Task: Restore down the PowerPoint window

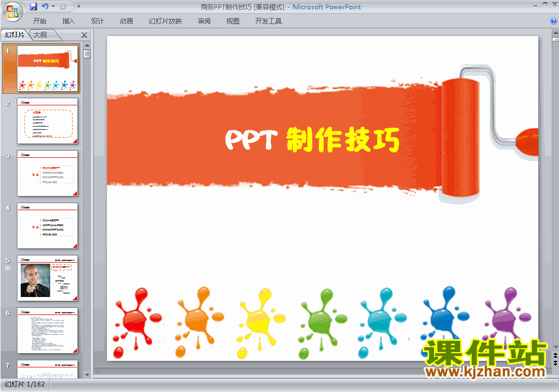Action: 545,4
